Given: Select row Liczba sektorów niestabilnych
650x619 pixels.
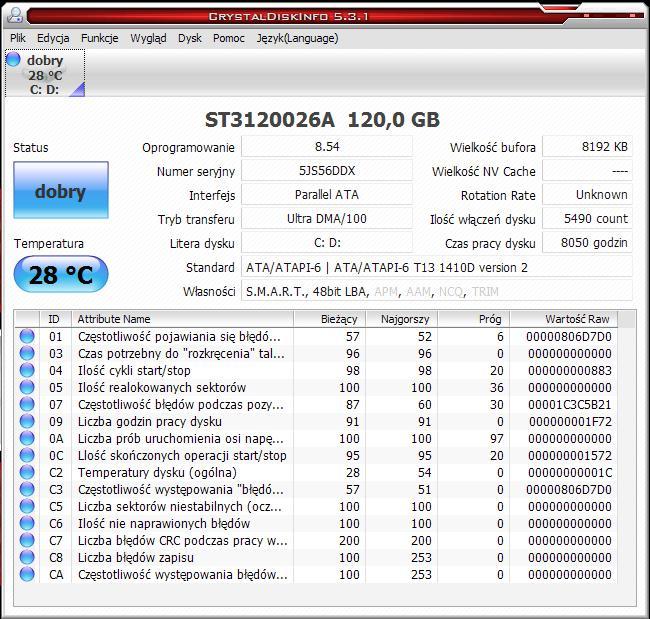Looking at the screenshot, I should pos(316,506).
